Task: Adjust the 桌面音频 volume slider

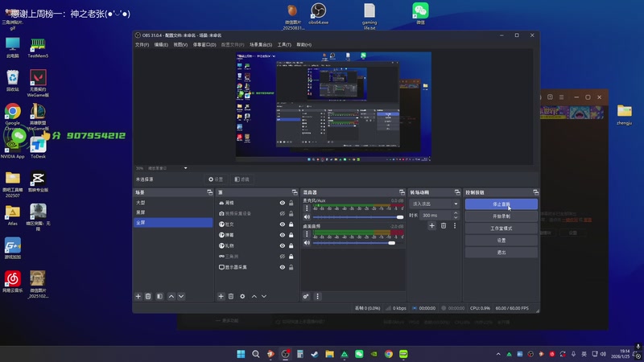Action: (357, 243)
